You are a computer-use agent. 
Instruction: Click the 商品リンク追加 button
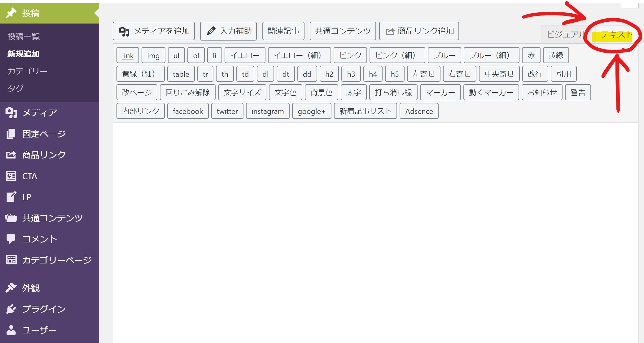point(419,31)
